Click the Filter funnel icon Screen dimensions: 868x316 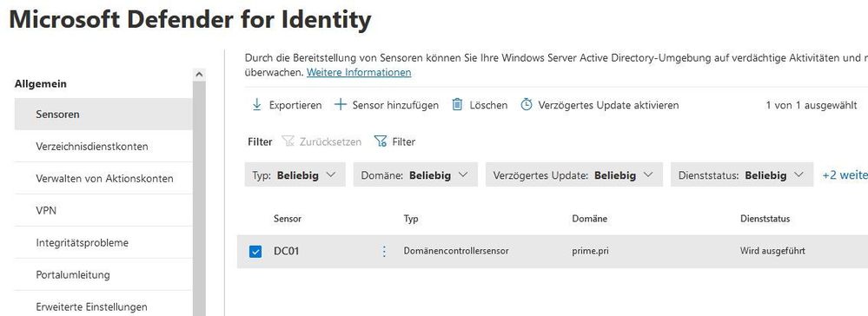(381, 142)
